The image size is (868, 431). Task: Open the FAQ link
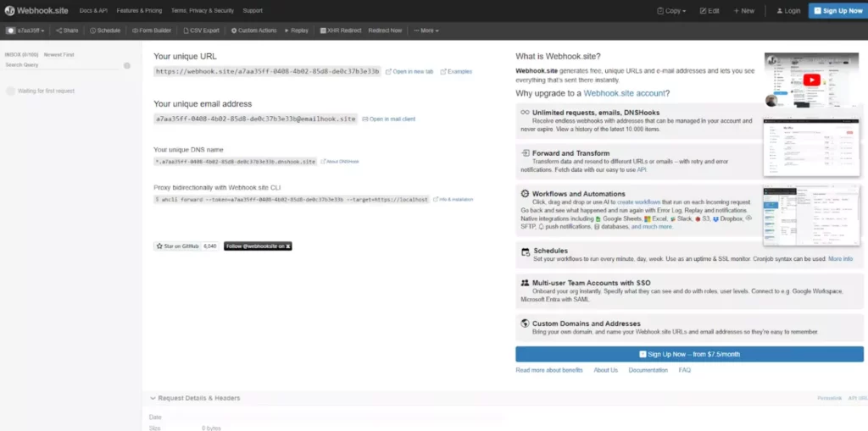685,370
